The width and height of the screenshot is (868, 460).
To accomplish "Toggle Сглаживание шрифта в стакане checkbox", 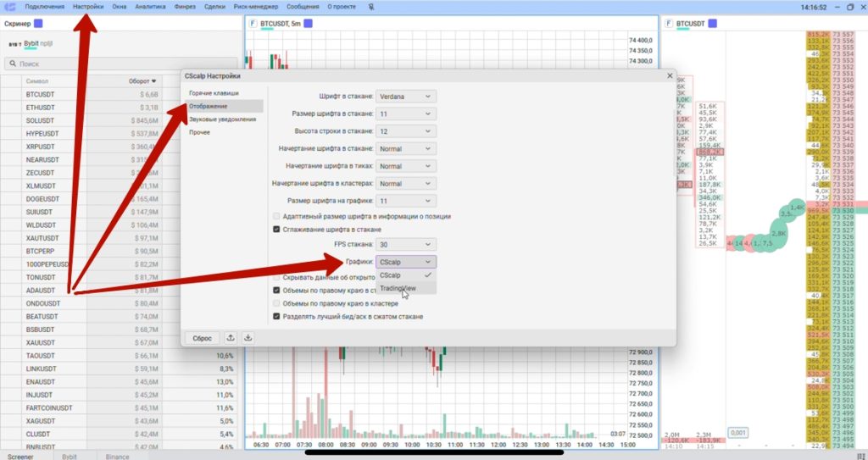I will 277,230.
